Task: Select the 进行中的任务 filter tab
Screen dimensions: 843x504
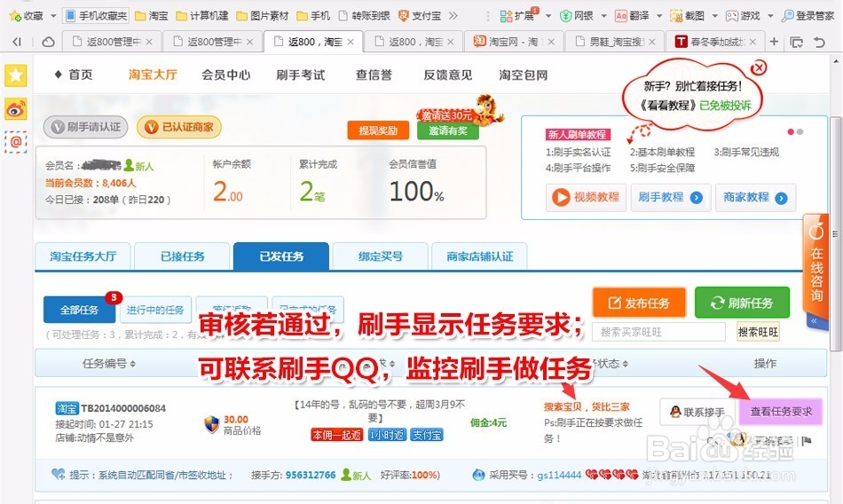Action: (x=155, y=310)
